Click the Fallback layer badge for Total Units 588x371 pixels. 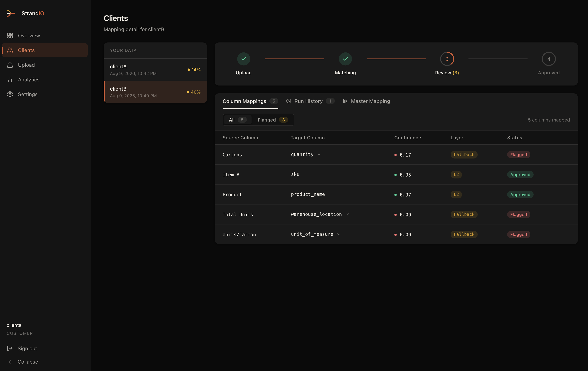point(464,214)
